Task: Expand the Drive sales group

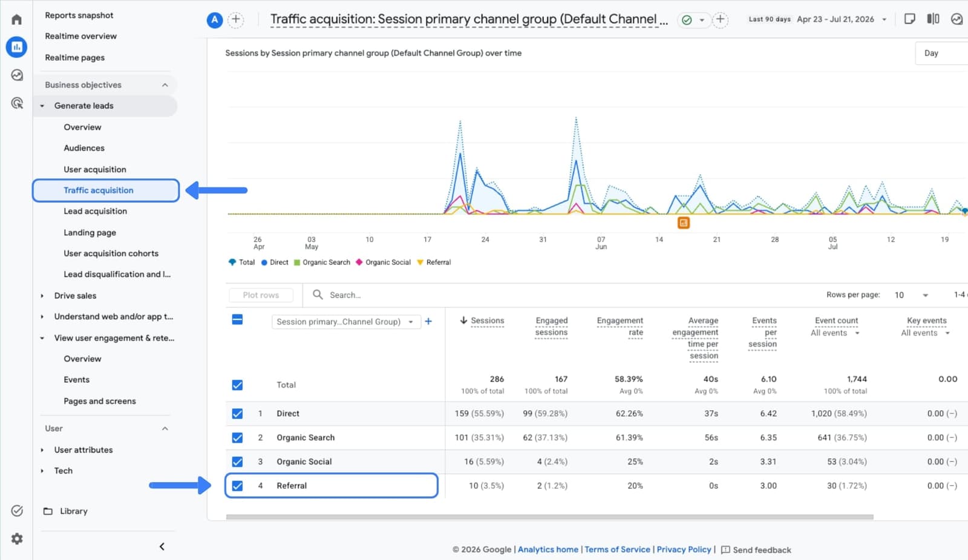Action: [42, 296]
